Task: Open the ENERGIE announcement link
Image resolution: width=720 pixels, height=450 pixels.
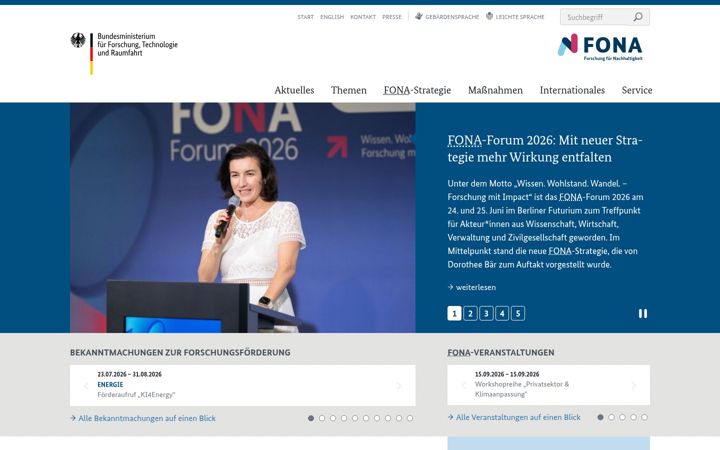Action: pyautogui.click(x=110, y=384)
